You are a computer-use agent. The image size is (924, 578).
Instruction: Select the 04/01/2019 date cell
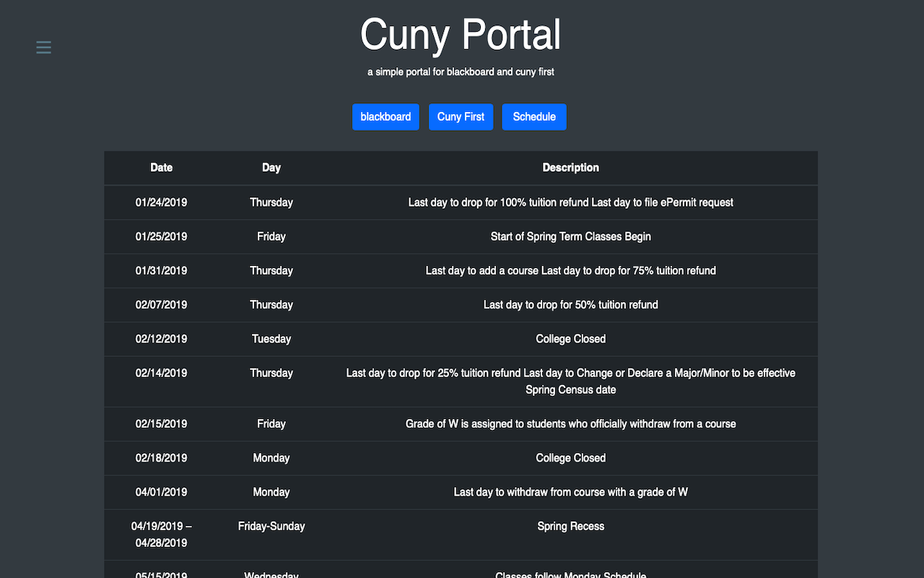tap(162, 492)
